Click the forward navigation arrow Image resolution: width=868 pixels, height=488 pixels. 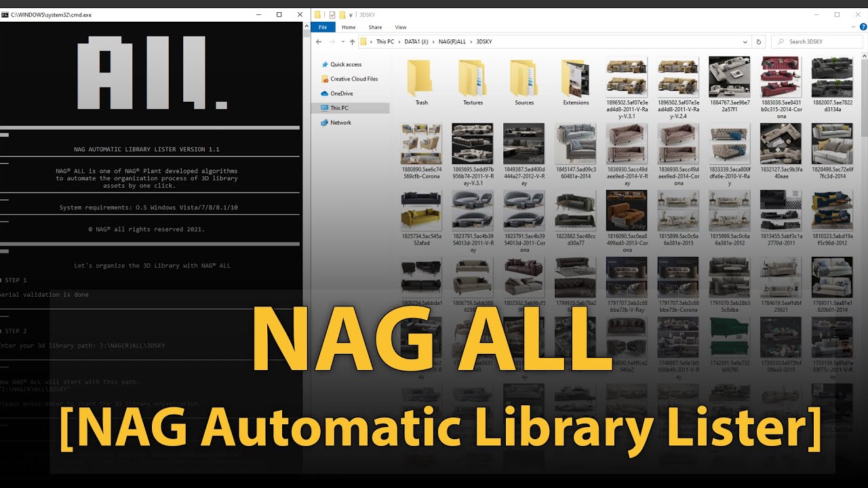[x=332, y=41]
